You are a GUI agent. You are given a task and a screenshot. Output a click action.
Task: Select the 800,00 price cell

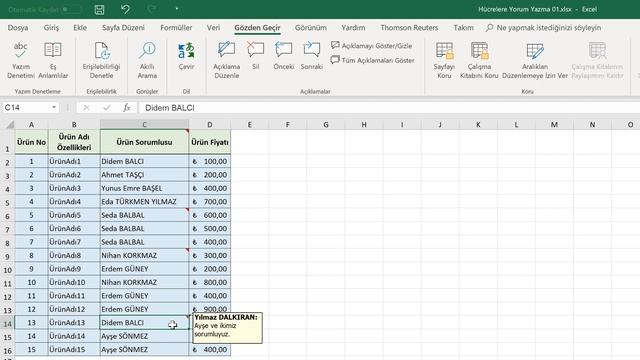210,282
